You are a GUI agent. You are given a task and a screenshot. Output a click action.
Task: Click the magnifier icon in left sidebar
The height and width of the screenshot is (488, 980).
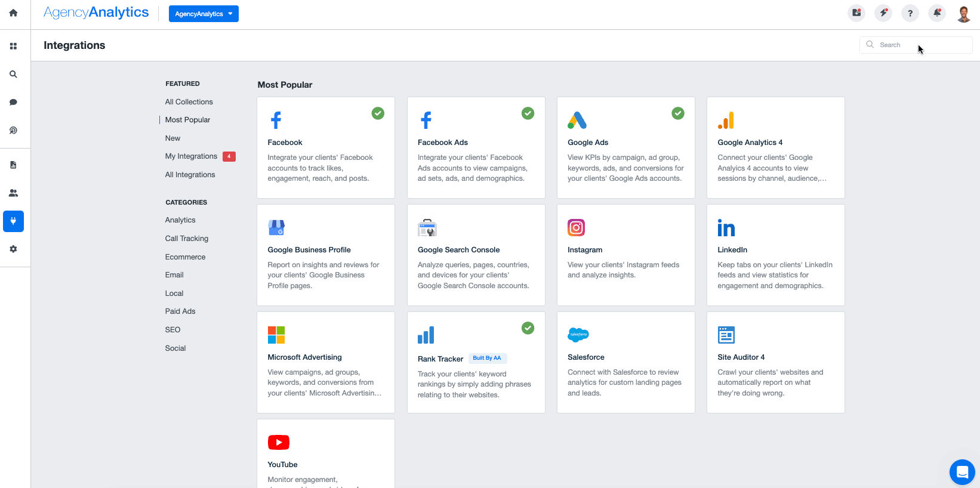tap(13, 75)
